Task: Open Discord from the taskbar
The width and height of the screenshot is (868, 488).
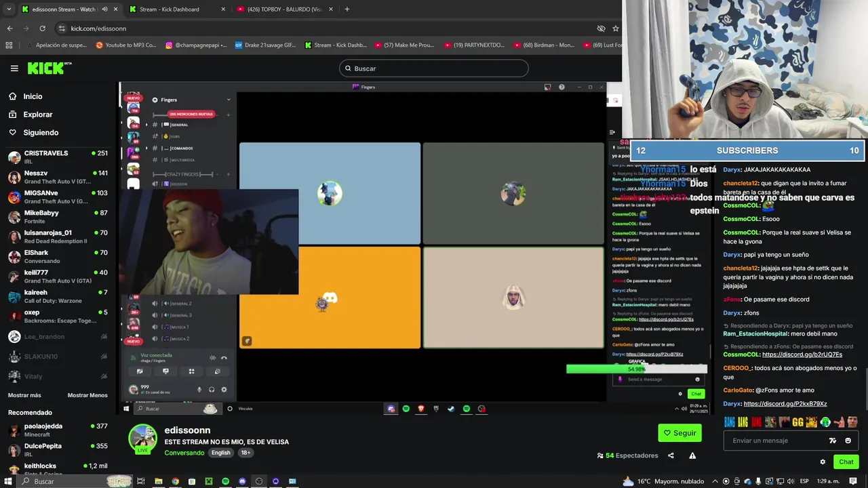Action: click(x=242, y=481)
